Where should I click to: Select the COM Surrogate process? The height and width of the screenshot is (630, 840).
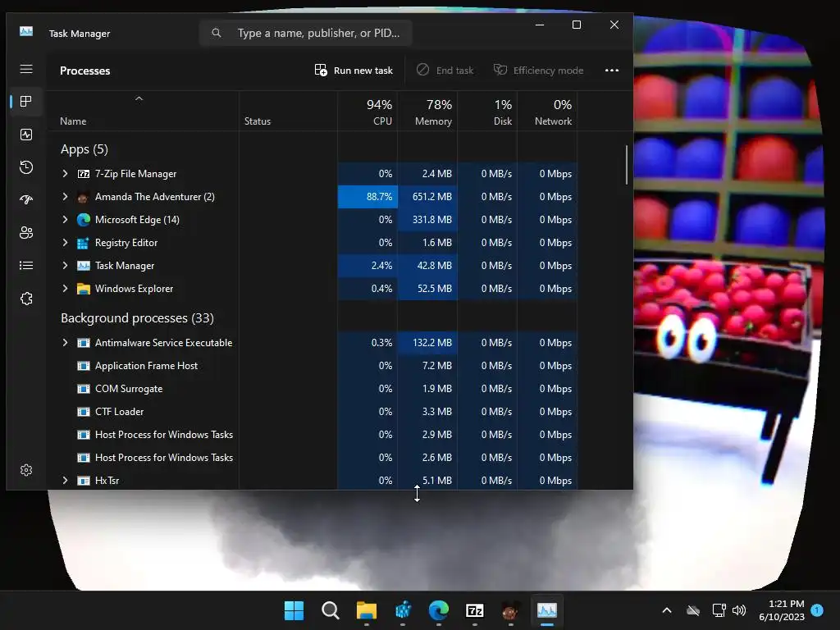pos(312,389)
